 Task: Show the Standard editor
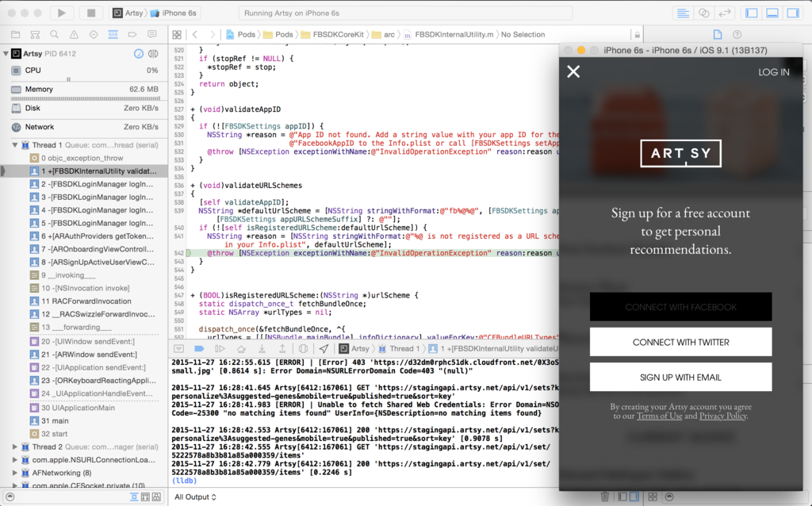click(x=683, y=13)
